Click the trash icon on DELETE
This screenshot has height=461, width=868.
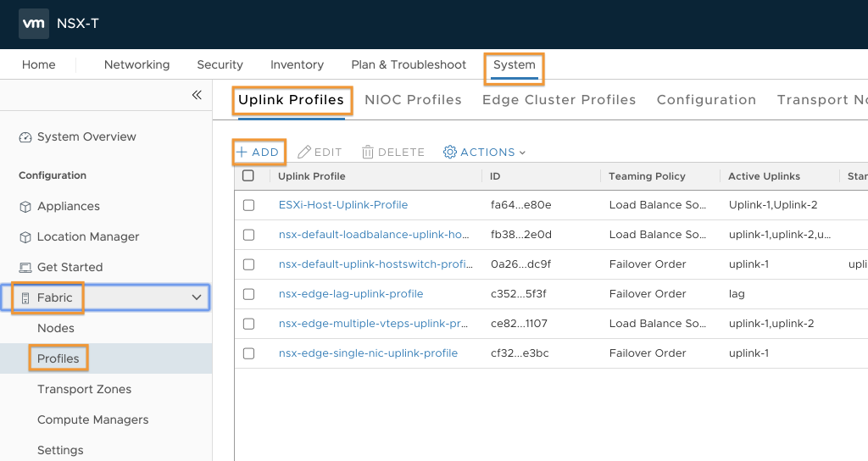[x=368, y=153]
